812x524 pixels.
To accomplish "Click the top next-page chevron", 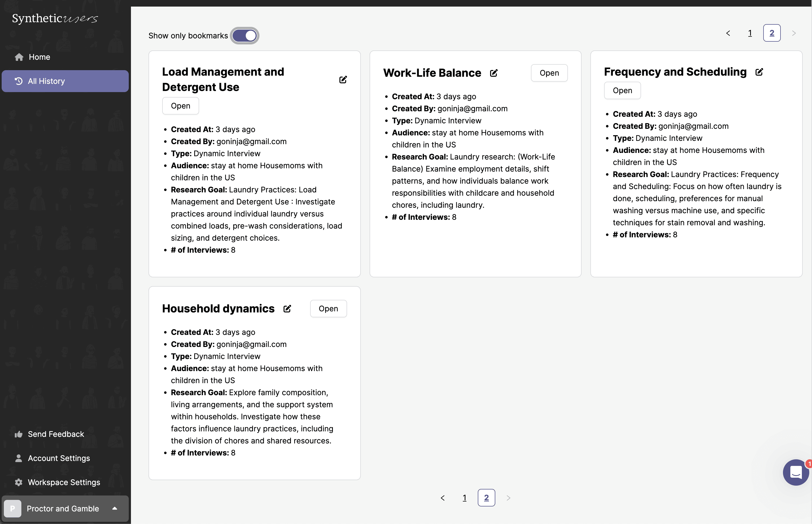I will tap(794, 33).
